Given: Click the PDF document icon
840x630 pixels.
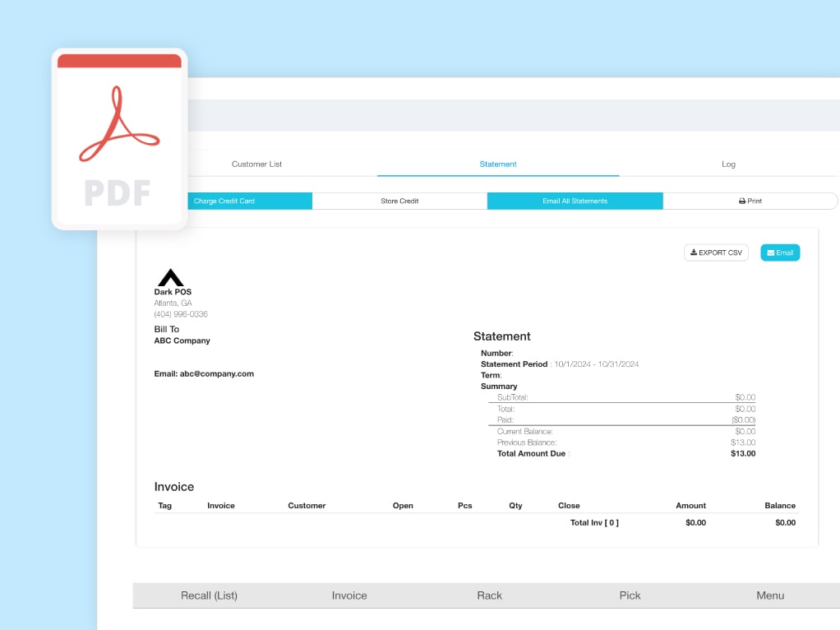Looking at the screenshot, I should pyautogui.click(x=118, y=138).
